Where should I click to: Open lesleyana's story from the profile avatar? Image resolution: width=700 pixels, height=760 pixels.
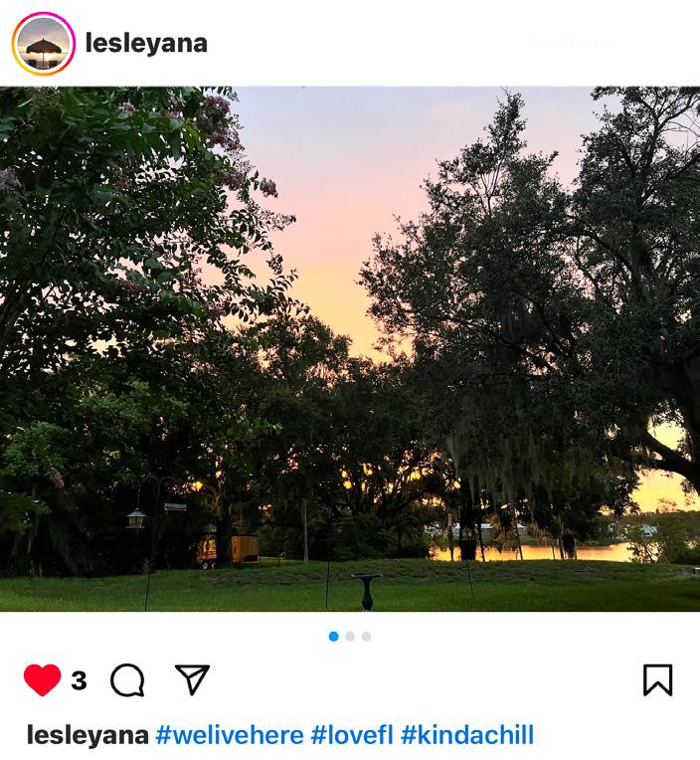[x=44, y=44]
